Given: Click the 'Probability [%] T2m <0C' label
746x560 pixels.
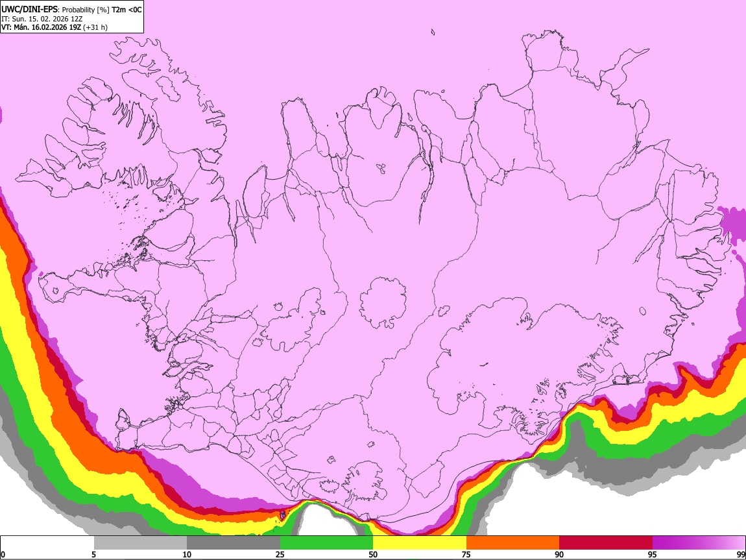Looking at the screenshot, I should click(x=102, y=10).
